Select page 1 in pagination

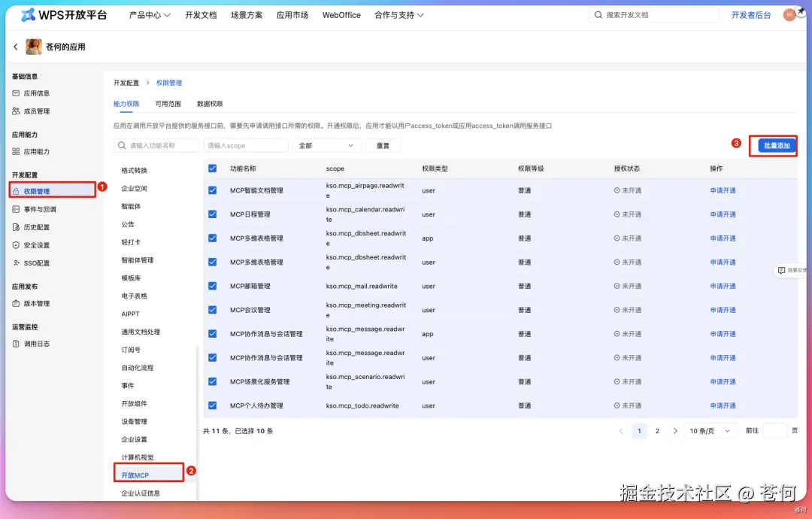coord(639,431)
